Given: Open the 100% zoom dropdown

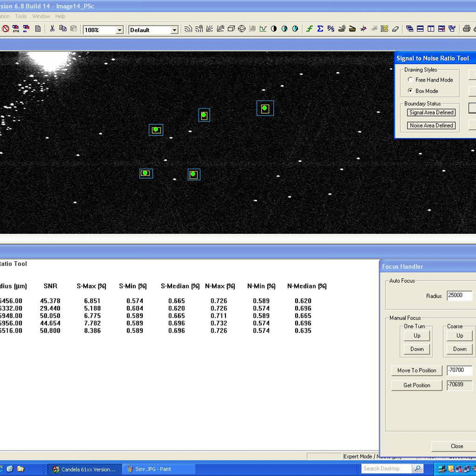Looking at the screenshot, I should pos(120,30).
